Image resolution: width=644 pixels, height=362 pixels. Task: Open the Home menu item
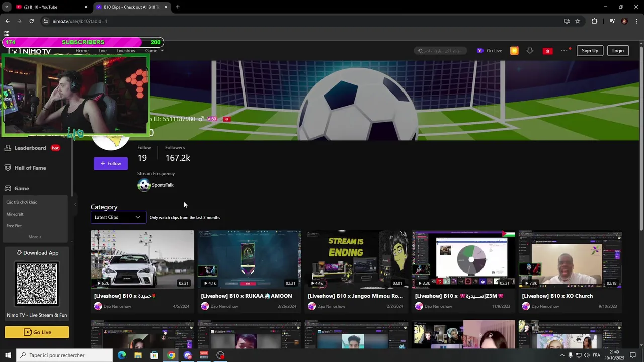(82, 51)
